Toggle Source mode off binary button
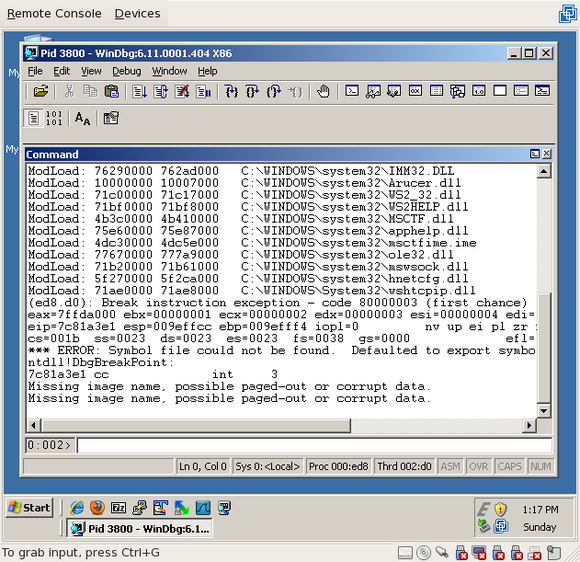Viewport: 580px width, 562px height. point(54,118)
